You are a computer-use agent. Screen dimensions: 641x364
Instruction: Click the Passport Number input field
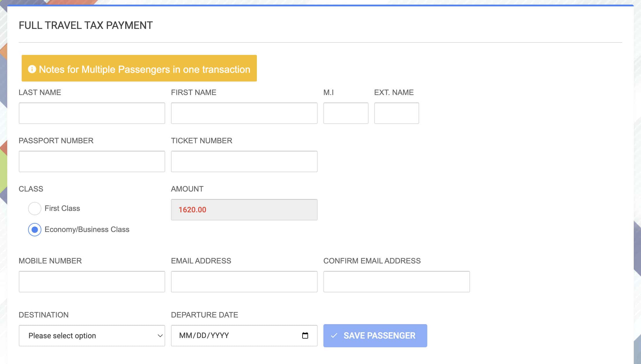tap(92, 161)
